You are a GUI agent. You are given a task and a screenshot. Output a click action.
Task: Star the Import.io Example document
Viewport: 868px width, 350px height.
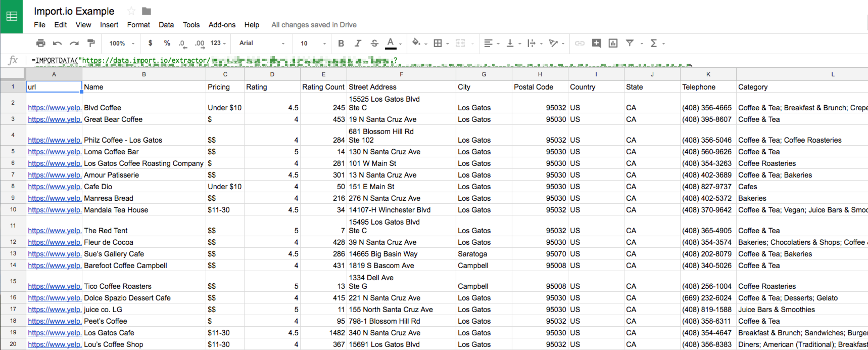pyautogui.click(x=131, y=11)
